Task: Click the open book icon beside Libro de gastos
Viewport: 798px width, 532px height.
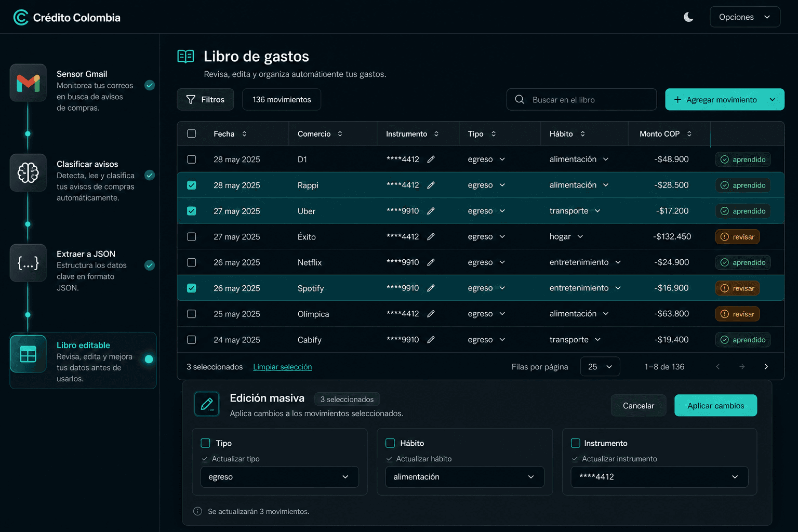Action: point(185,56)
